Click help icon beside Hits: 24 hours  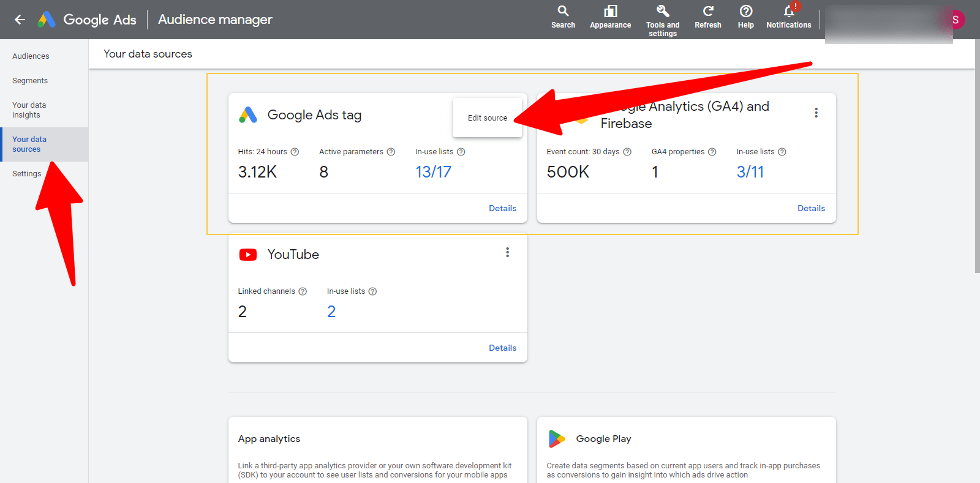click(295, 152)
